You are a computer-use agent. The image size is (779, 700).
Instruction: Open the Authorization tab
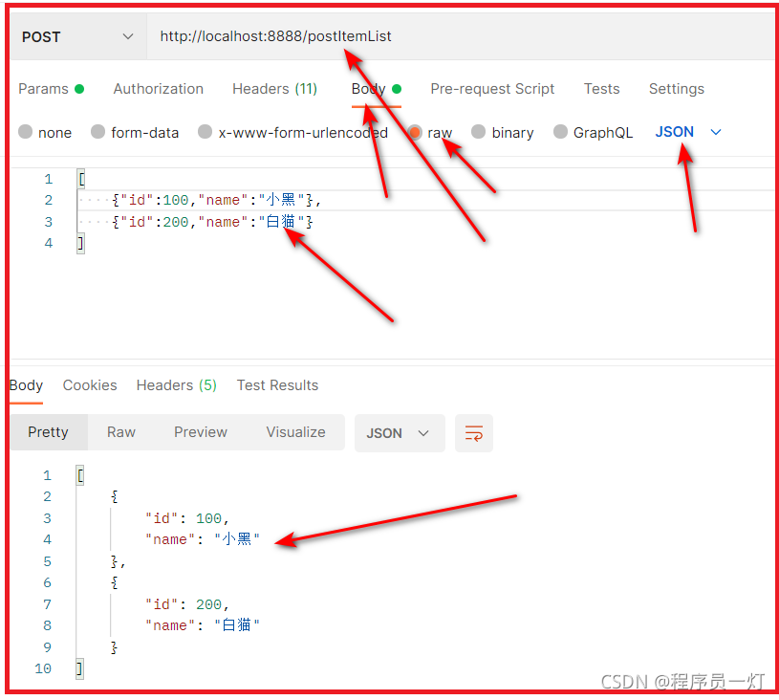(158, 89)
